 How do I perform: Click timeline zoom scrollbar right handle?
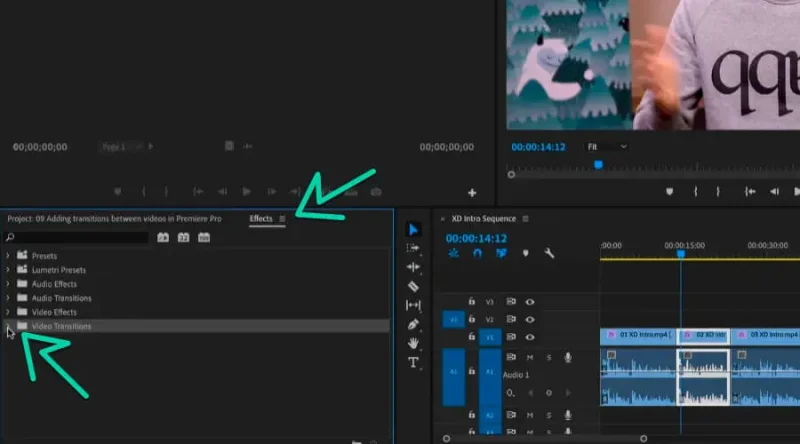(643, 438)
